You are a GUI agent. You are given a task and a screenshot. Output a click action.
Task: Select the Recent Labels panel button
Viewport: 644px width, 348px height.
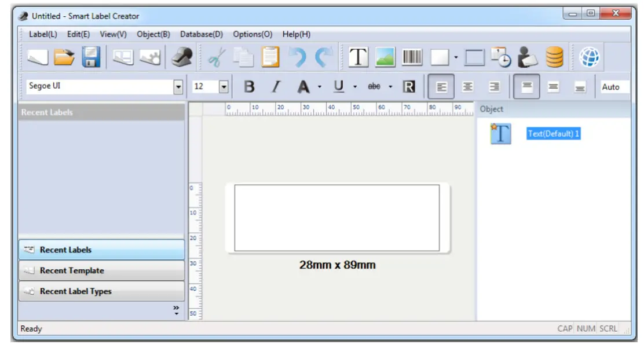click(101, 250)
